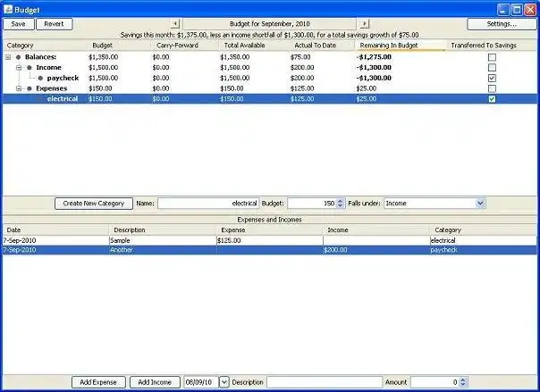
Task: Click the Revert button
Action: pos(54,24)
